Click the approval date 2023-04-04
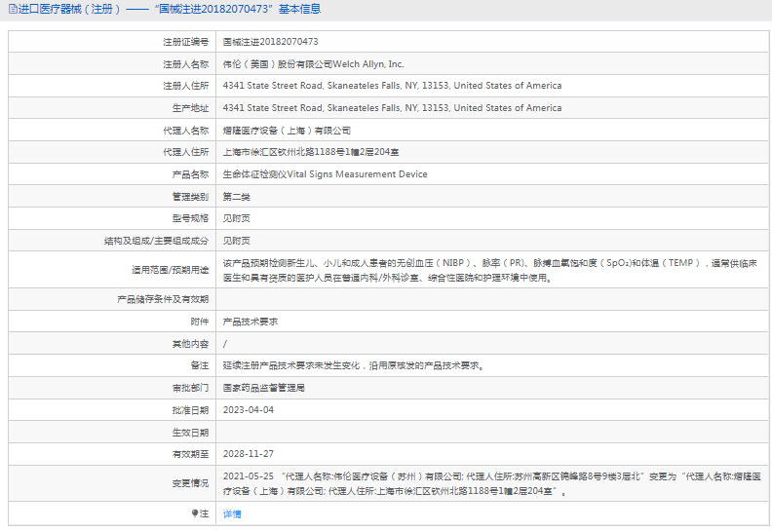Viewport: 772px width, 532px height. [x=248, y=409]
